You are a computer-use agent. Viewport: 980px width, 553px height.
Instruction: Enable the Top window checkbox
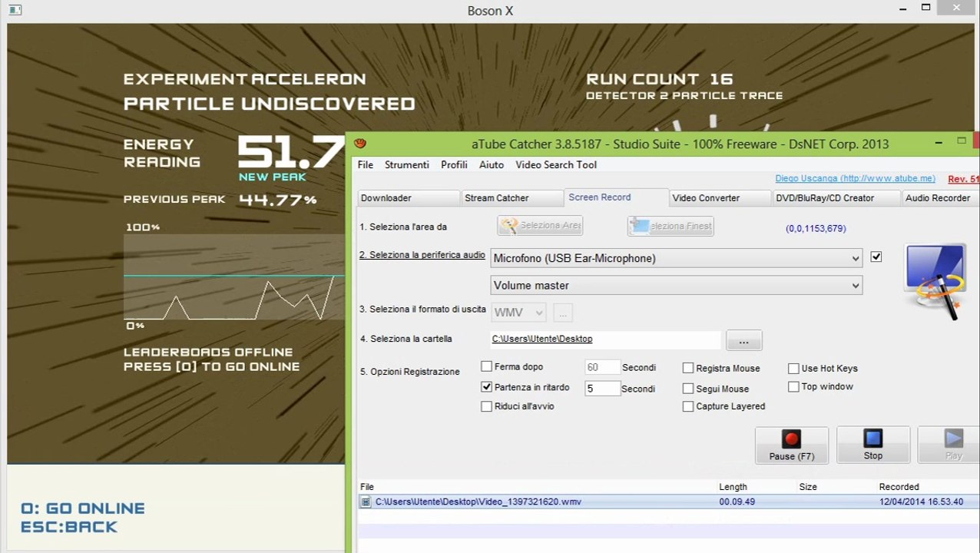(x=793, y=387)
